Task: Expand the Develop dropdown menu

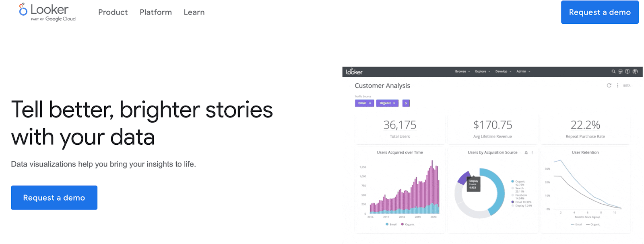Action: pyautogui.click(x=503, y=72)
